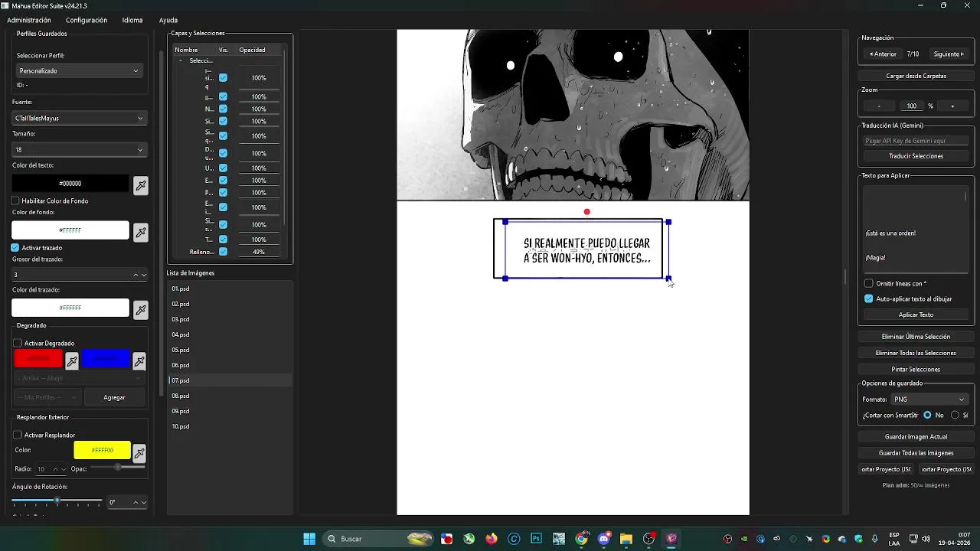Screen dimensions: 980x551
Task: Click the Gemini API key input field
Action: pos(916,141)
